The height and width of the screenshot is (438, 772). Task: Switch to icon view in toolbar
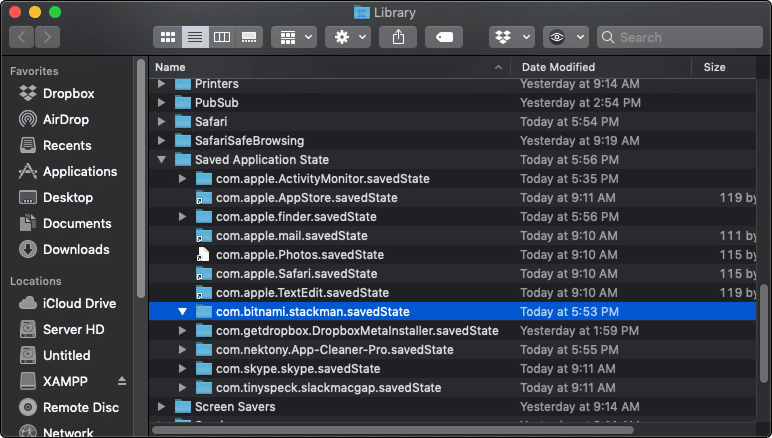[x=168, y=37]
